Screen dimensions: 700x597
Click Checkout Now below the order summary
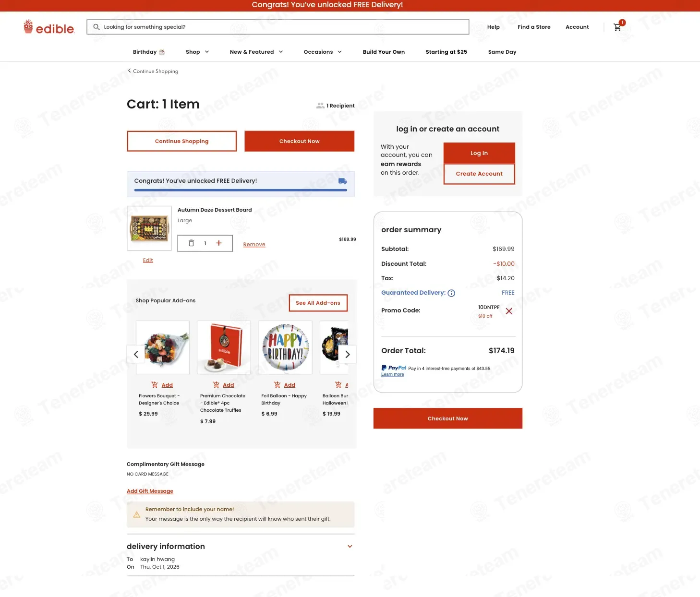click(x=448, y=418)
